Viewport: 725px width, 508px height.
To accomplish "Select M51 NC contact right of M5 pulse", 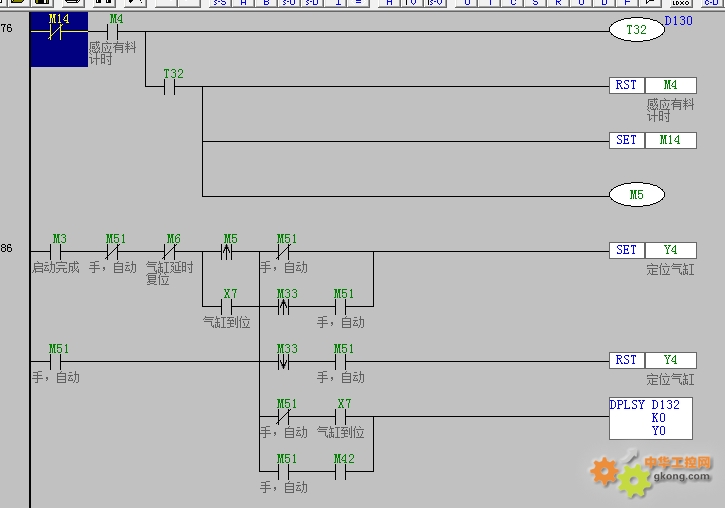I will (283, 251).
